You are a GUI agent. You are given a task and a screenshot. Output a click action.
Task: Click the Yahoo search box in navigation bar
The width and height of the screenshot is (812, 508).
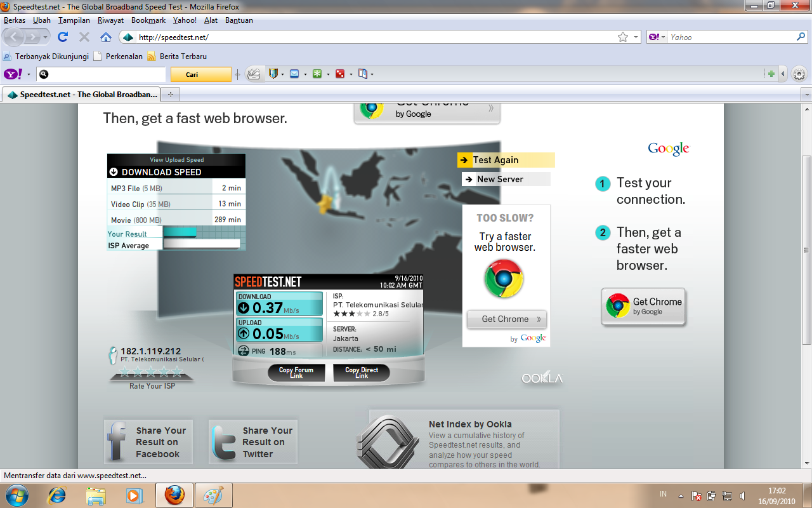click(x=731, y=37)
